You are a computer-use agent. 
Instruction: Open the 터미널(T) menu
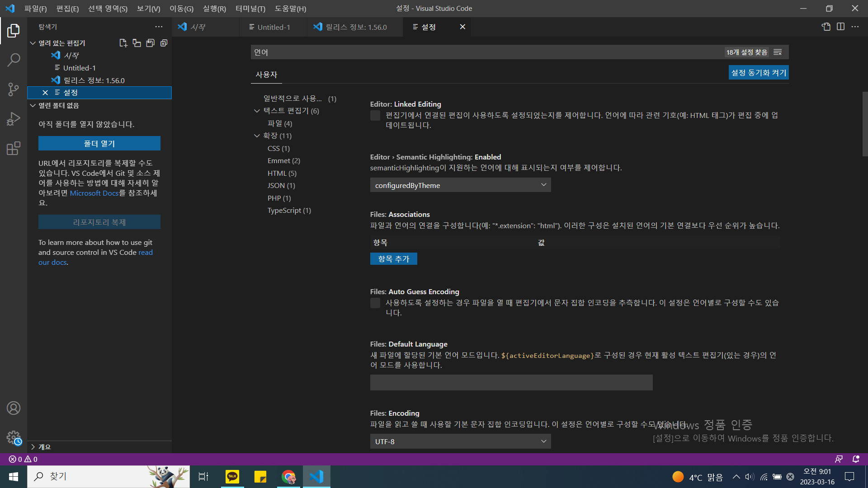tap(250, 9)
